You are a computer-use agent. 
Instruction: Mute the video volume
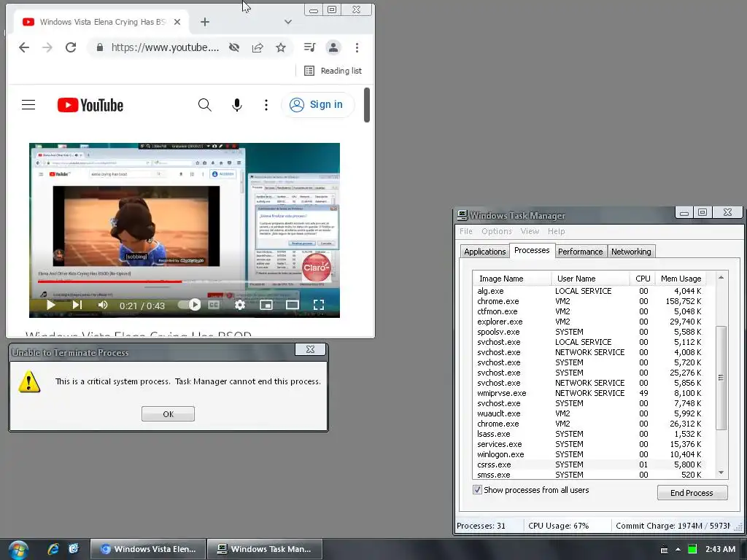tap(102, 305)
